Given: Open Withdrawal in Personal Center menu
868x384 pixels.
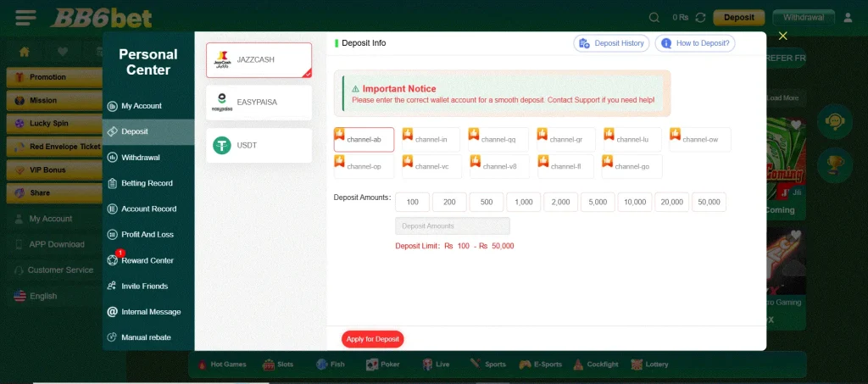Looking at the screenshot, I should tap(148, 157).
